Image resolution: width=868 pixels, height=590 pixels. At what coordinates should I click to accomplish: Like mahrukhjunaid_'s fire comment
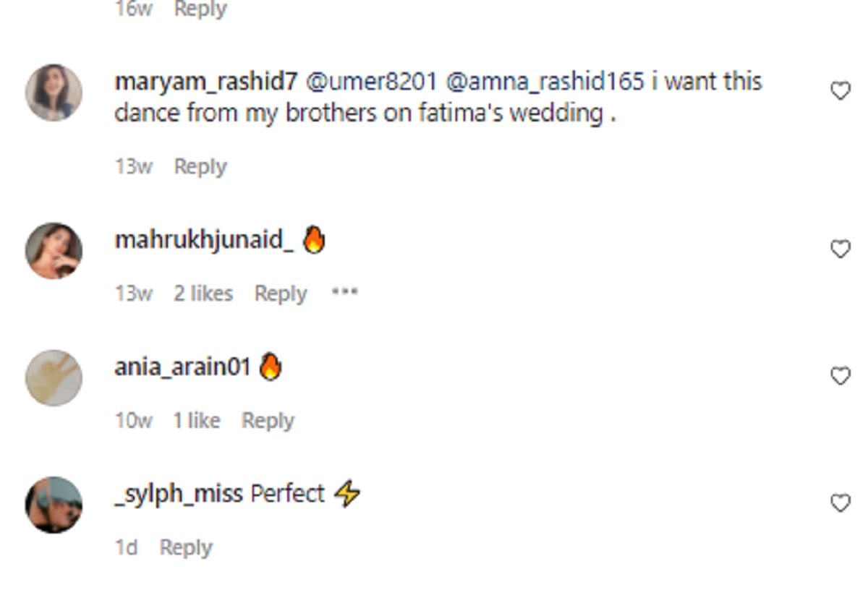[840, 250]
